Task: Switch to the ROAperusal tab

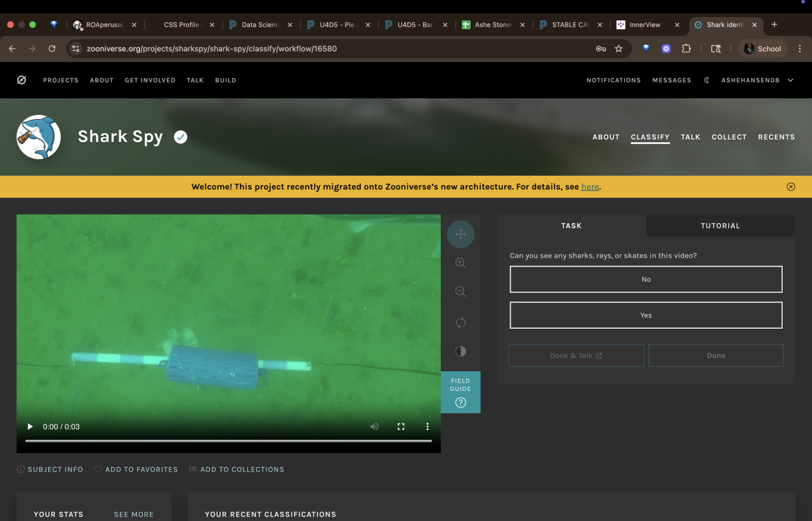Action: [x=105, y=25]
